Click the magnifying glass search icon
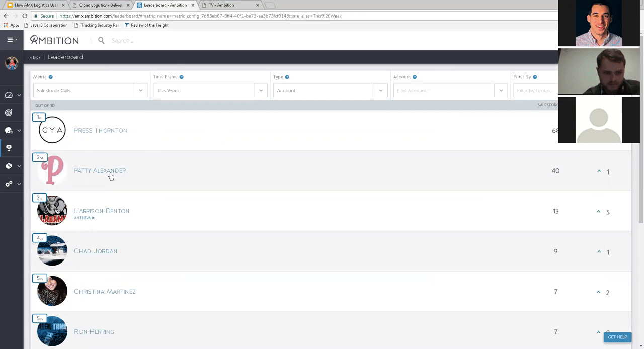644x349 pixels. pyautogui.click(x=101, y=40)
